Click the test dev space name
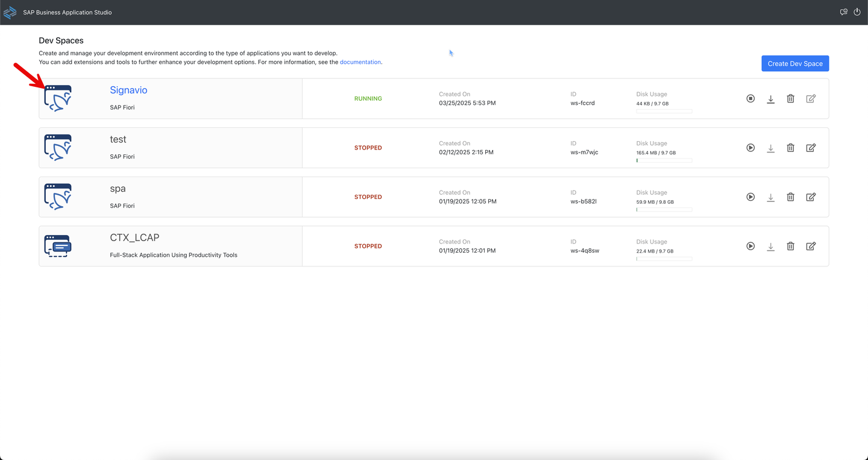The height and width of the screenshot is (460, 868). tap(118, 139)
